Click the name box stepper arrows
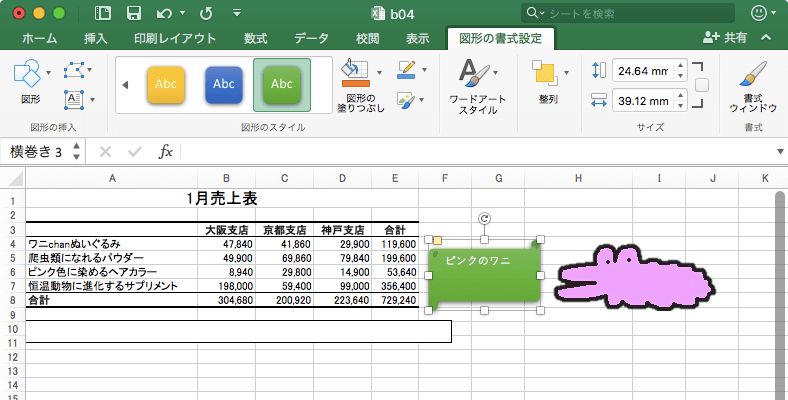This screenshot has height=400, width=788. tap(76, 151)
